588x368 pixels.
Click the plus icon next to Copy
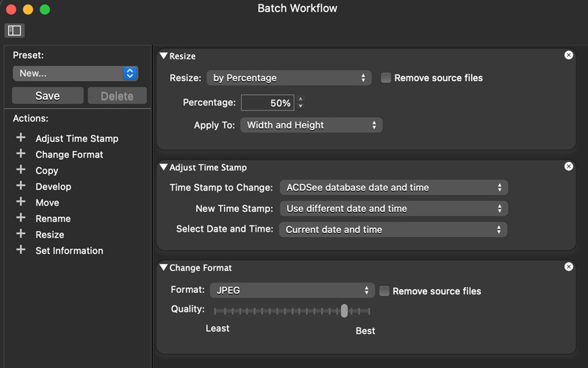tap(21, 170)
